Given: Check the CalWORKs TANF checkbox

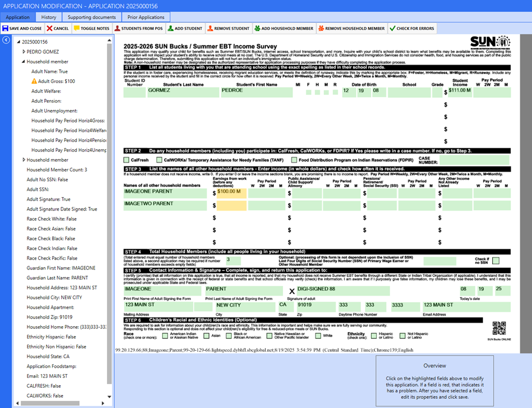Looking at the screenshot, I should click(x=159, y=160).
